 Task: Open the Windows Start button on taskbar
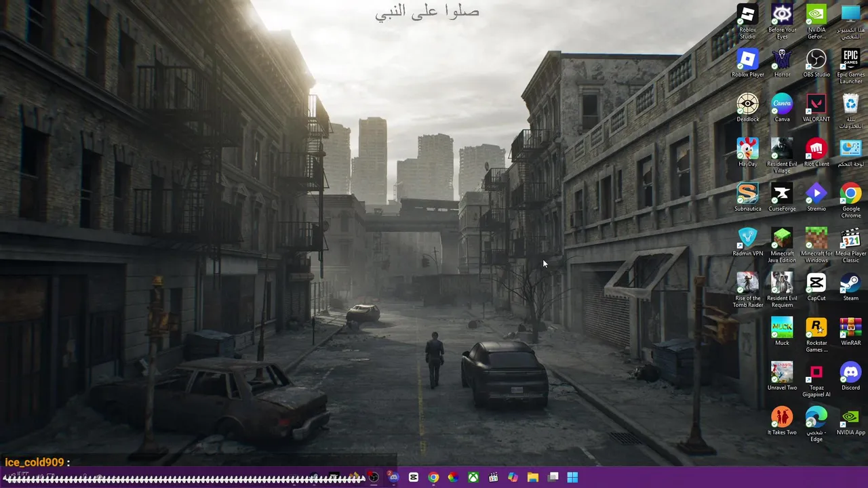click(x=572, y=477)
